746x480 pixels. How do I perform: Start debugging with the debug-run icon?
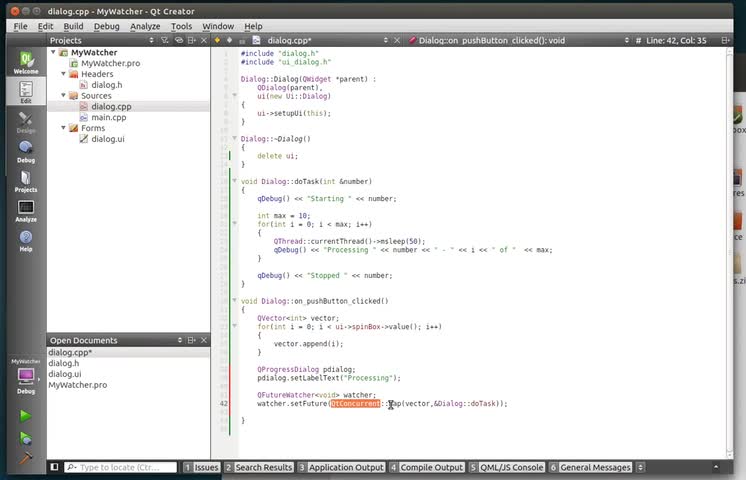pyautogui.click(x=25, y=438)
